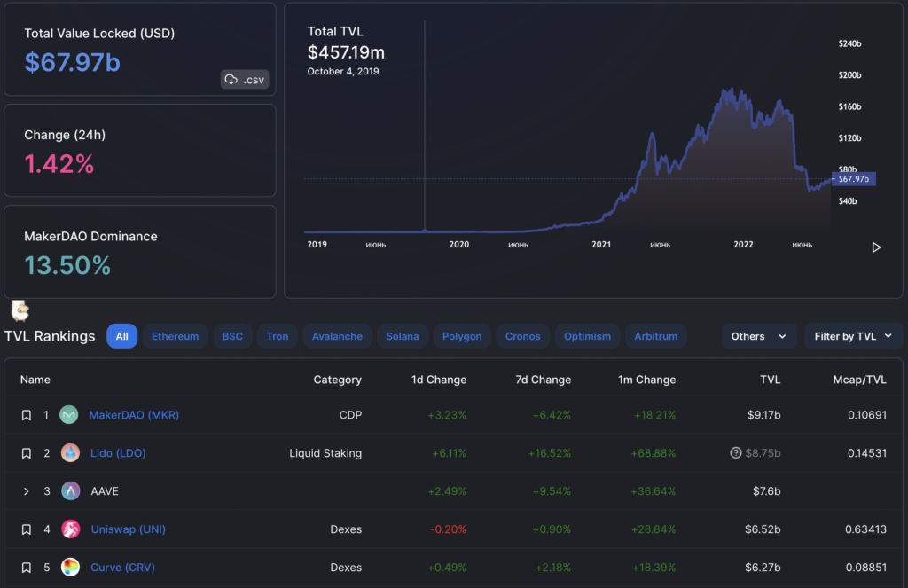Click the Lido protocol logo
Screen dimensions: 908x588
pyautogui.click(x=68, y=452)
